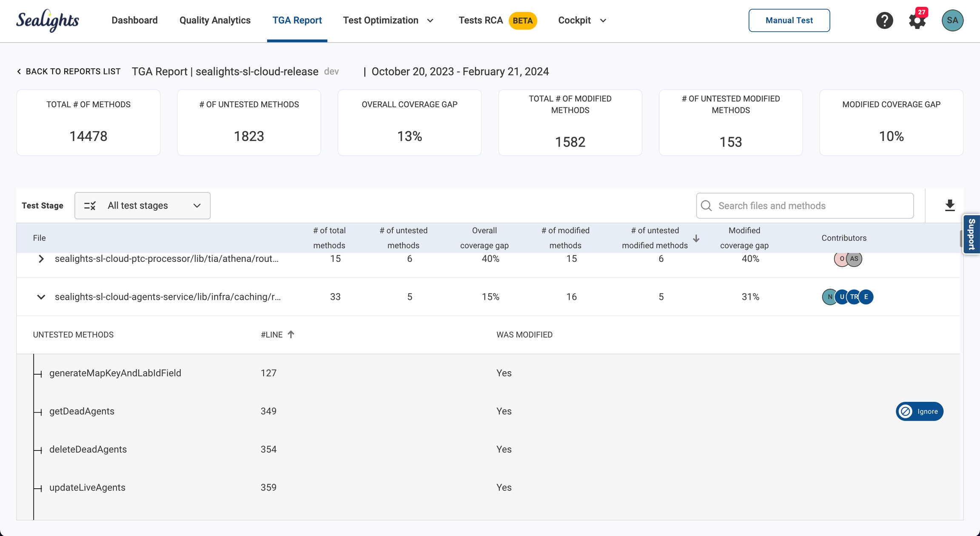Click the help question mark icon

pos(884,20)
